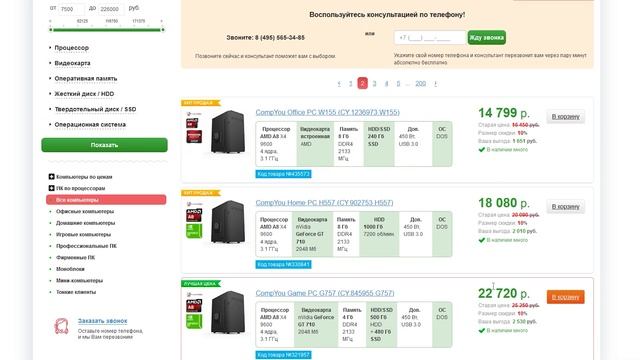This screenshot has width=640, height=360.
Task: Open the 'Мини компьютеры' category
Action: [x=79, y=280]
